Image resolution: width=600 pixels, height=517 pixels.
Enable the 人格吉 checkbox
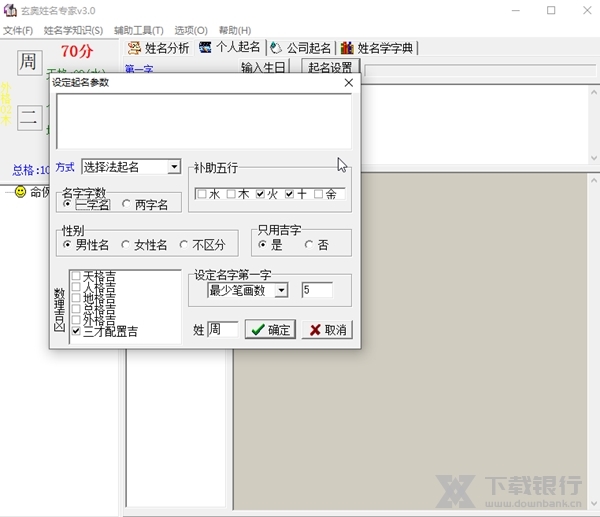click(x=76, y=287)
